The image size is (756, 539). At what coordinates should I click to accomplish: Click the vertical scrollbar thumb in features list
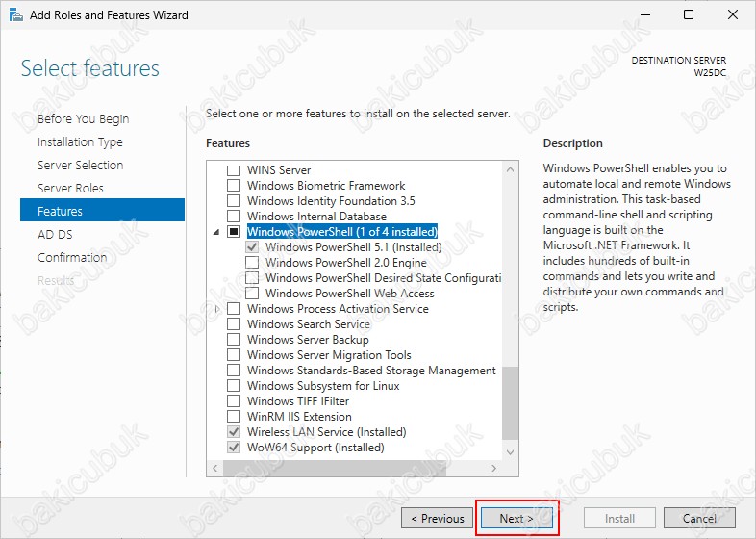510,403
